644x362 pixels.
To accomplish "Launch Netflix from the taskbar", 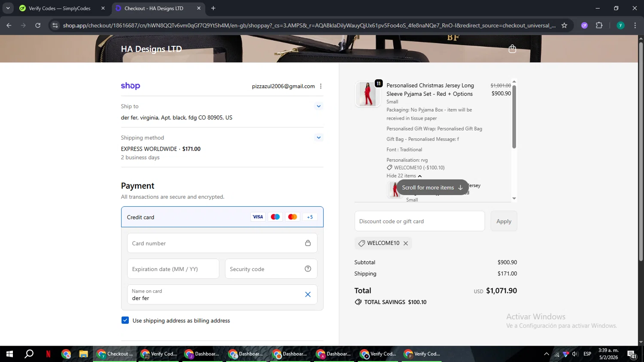I will (x=48, y=354).
